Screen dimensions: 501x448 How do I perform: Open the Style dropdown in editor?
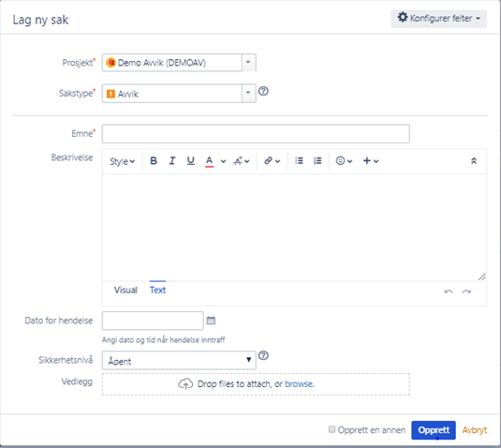pos(122,161)
